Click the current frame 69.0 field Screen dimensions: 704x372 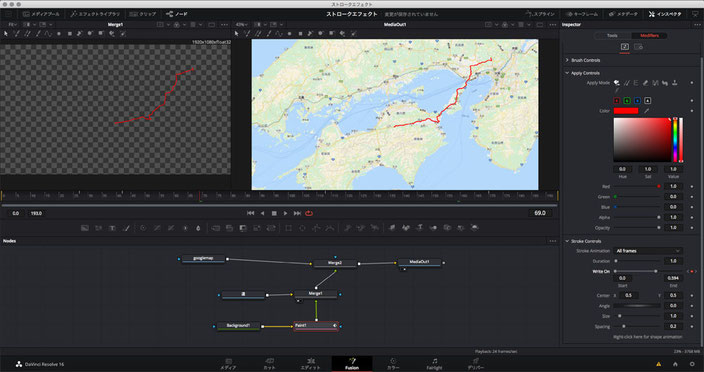click(540, 213)
